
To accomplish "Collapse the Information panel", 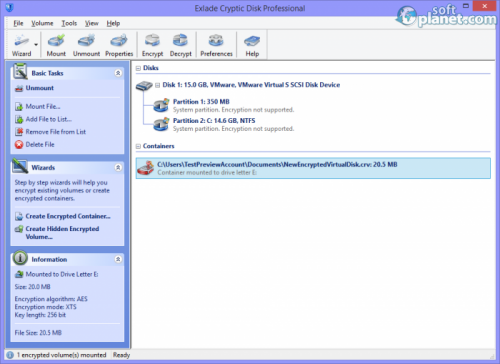I will 118,259.
